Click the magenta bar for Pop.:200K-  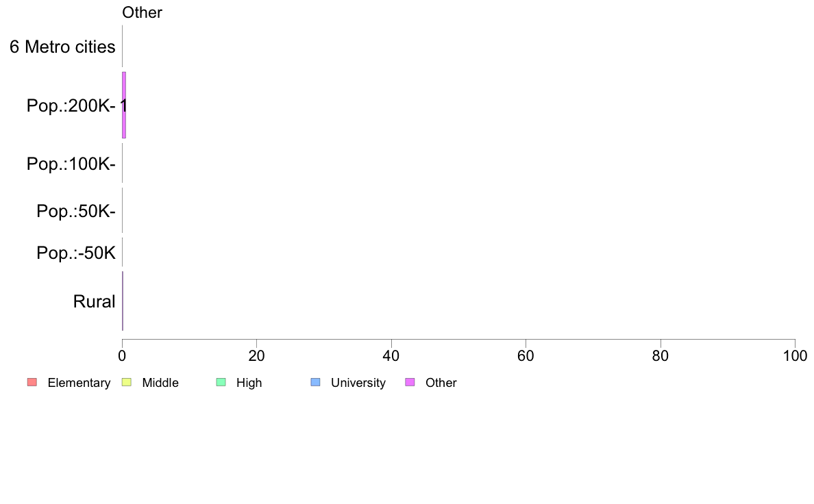pyautogui.click(x=124, y=105)
